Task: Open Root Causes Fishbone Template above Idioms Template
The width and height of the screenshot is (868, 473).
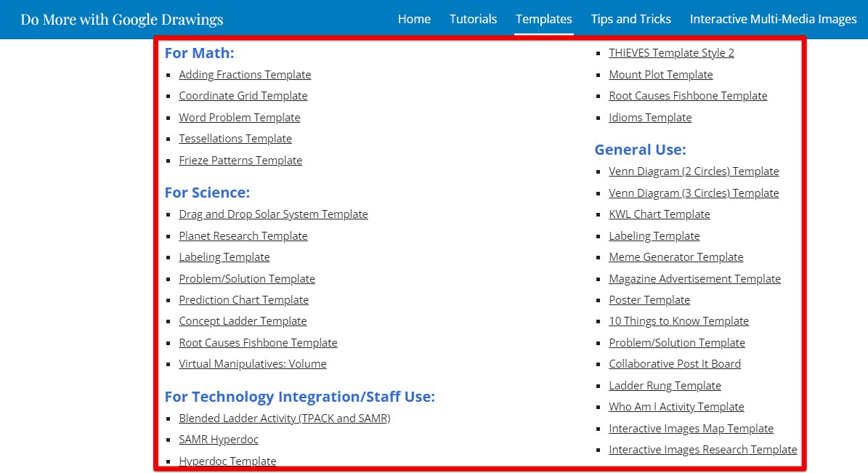Action: click(688, 95)
